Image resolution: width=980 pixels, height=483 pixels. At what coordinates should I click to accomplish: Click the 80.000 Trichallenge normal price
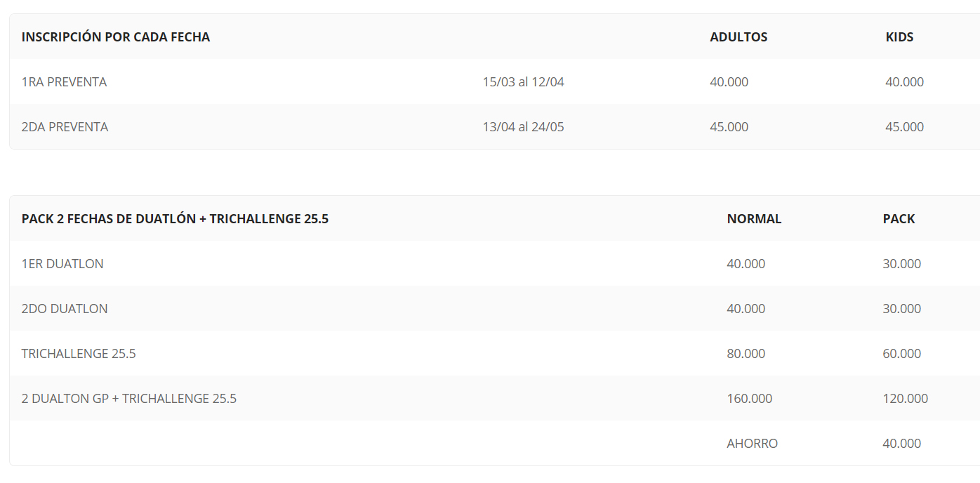pos(746,354)
